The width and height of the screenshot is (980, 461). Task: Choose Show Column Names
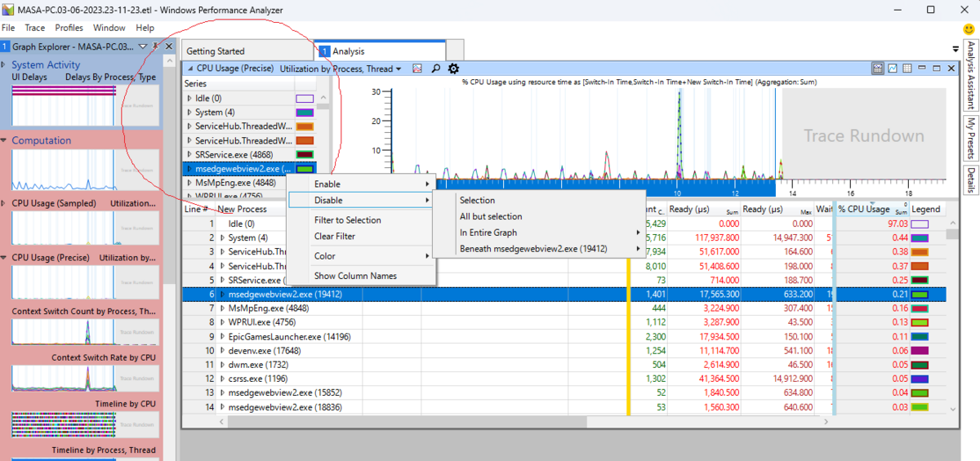(x=361, y=276)
